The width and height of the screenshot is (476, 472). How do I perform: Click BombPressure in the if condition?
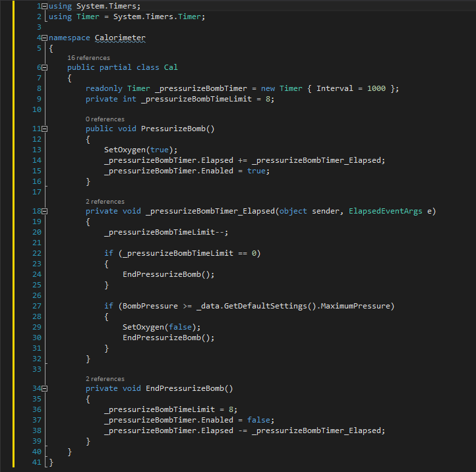tap(150, 306)
